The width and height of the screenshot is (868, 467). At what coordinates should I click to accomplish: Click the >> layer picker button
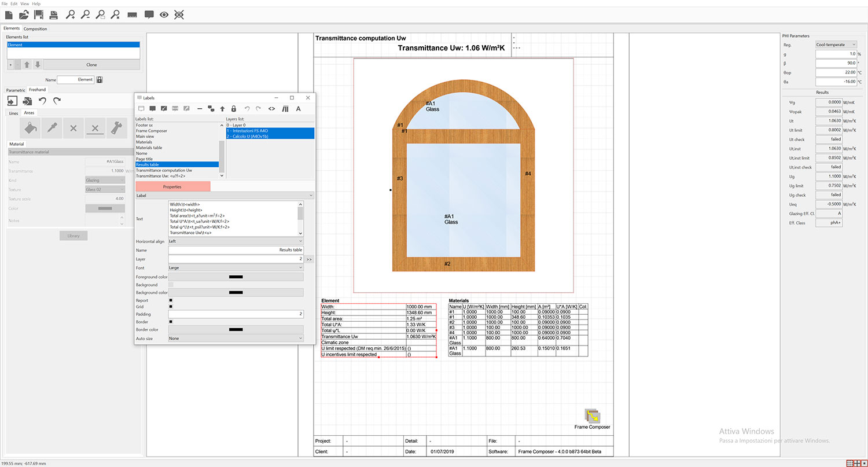tap(309, 259)
